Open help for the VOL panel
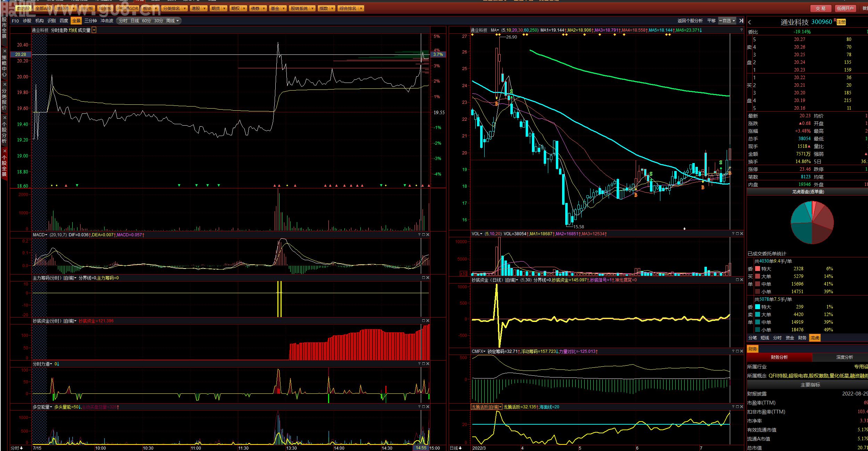The height and width of the screenshot is (451, 868). (733, 234)
